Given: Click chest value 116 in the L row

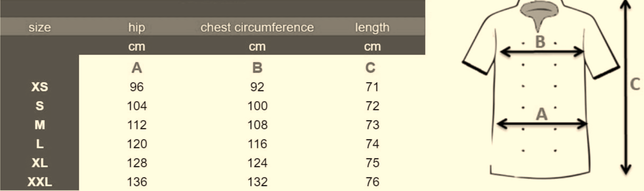Looking at the screenshot, I should click(x=257, y=144).
